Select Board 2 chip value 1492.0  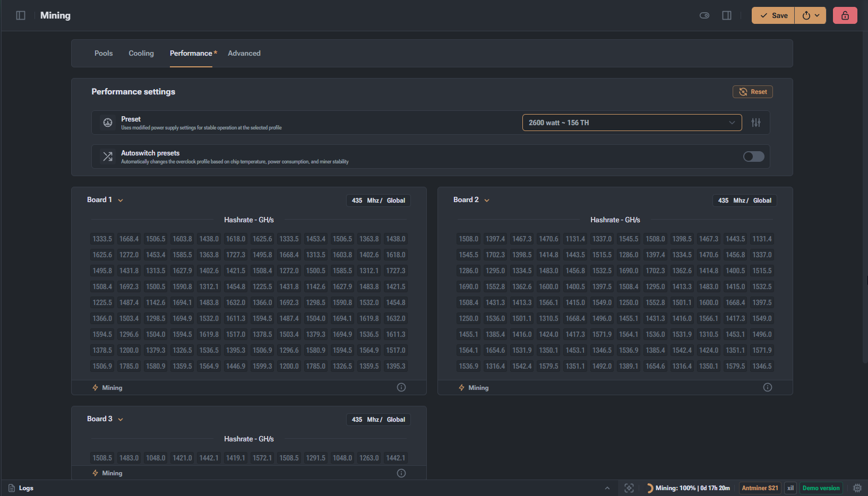[602, 366]
